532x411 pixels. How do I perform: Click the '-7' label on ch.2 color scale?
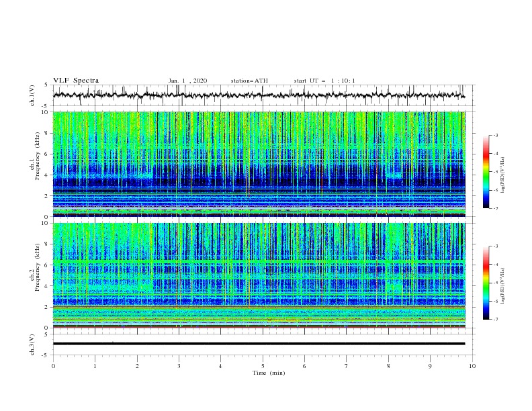click(496, 320)
